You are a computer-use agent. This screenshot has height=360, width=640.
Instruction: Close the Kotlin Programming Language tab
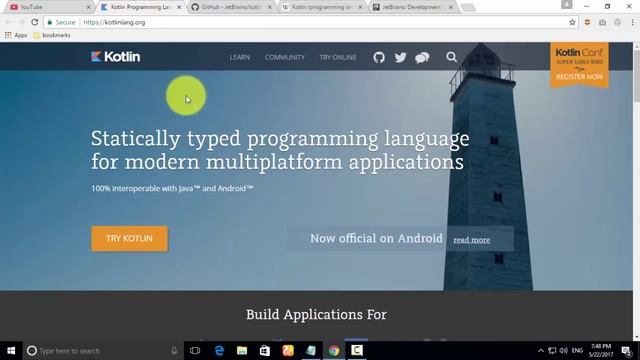(179, 7)
